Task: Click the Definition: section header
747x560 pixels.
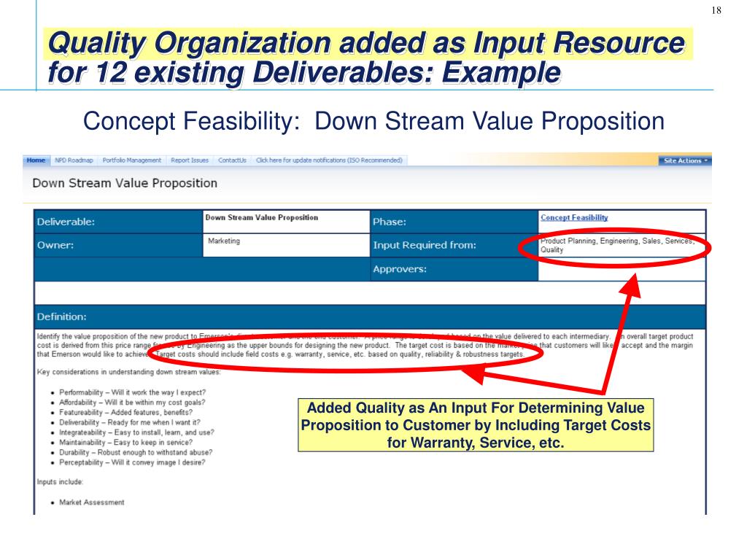Action: [370, 317]
